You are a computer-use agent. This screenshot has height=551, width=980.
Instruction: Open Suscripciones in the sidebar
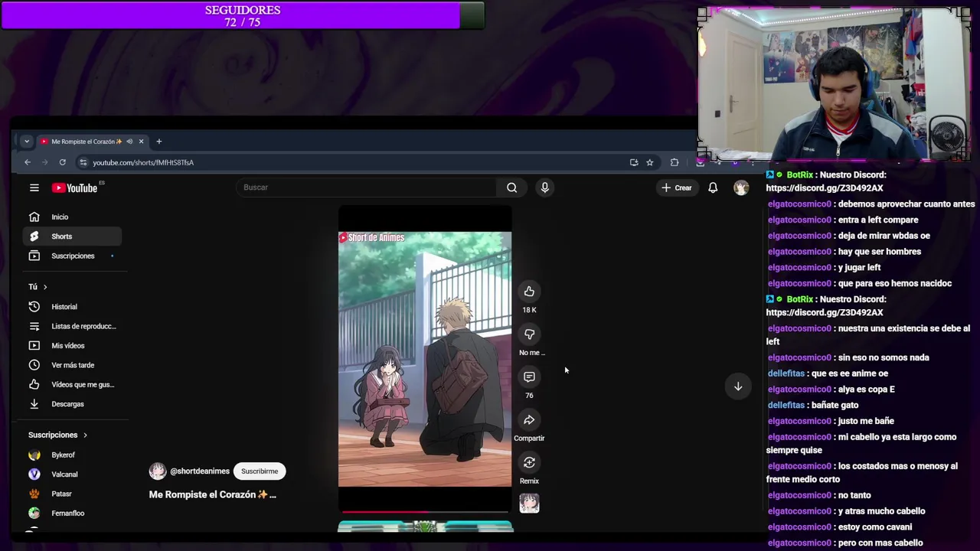point(72,256)
